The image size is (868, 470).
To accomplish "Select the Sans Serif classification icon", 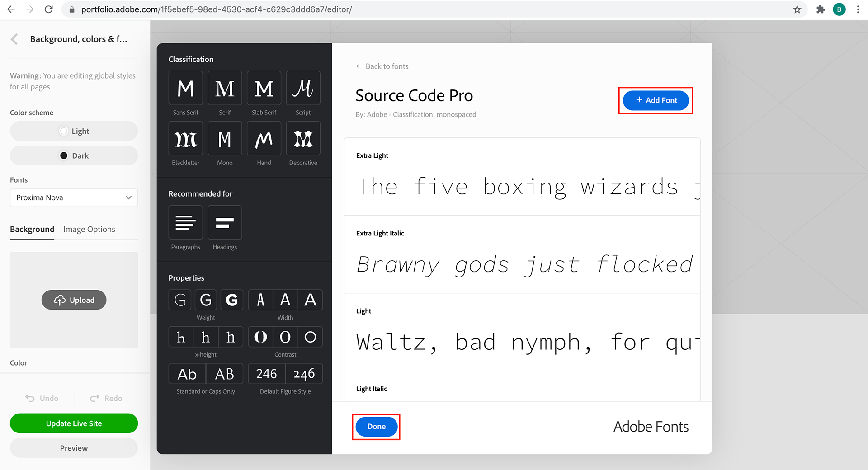I will click(185, 89).
